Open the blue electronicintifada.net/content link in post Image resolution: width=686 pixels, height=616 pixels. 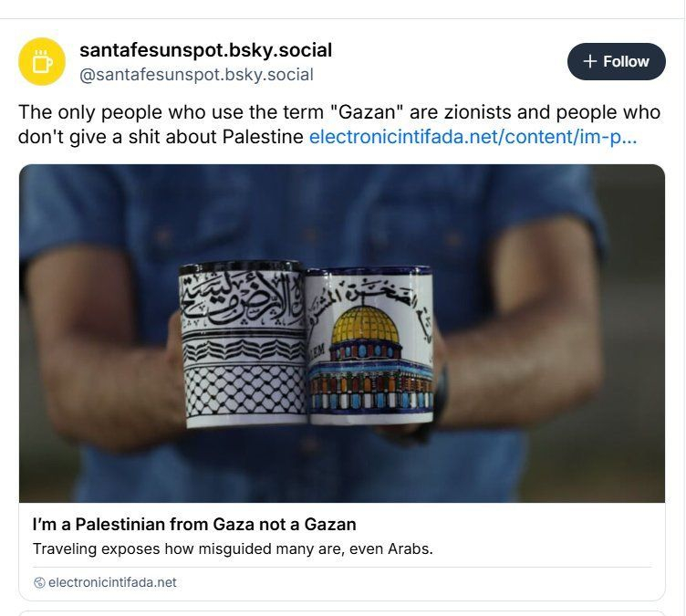point(473,138)
